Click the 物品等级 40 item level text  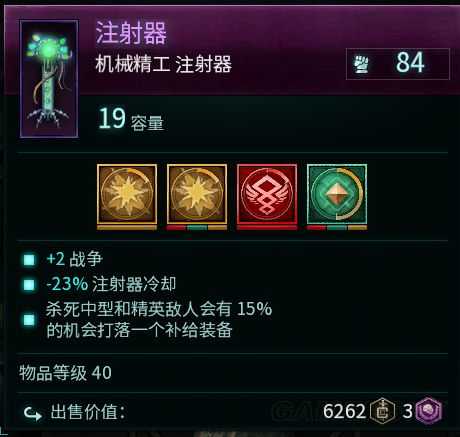65,373
